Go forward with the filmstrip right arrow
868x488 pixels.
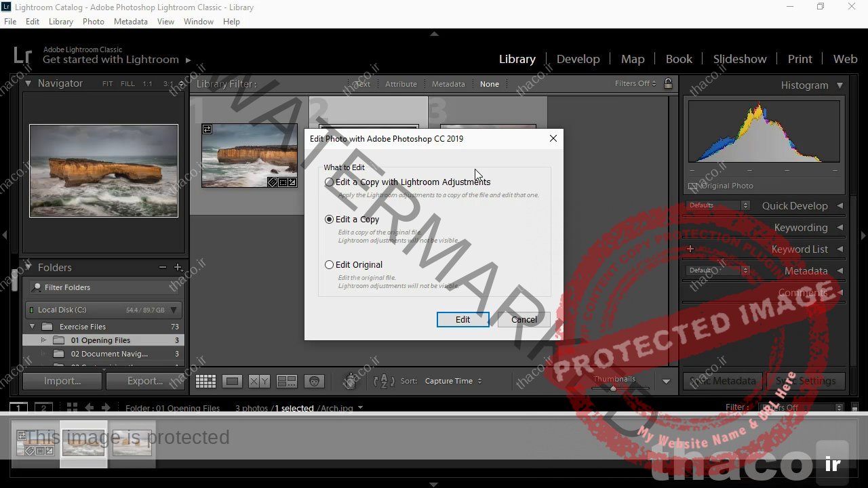(x=106, y=407)
